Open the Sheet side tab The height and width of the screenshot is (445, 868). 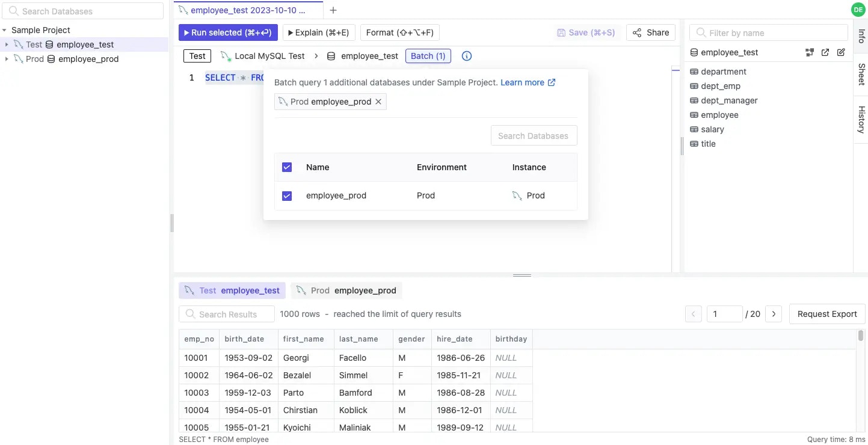[861, 74]
